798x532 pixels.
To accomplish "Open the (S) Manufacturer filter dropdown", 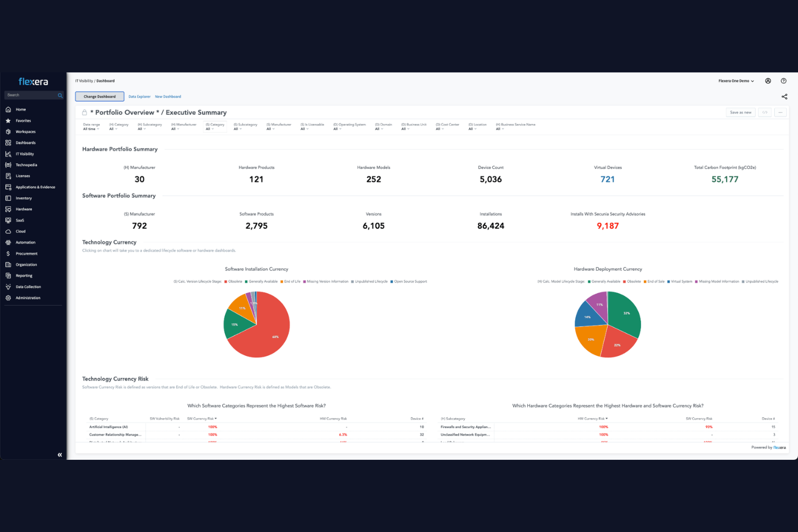I will coord(279,127).
